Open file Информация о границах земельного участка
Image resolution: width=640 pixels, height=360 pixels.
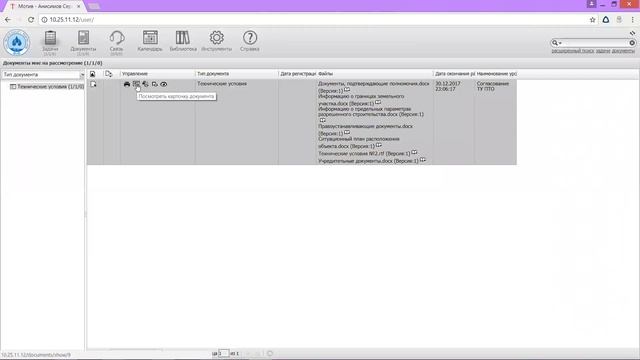(x=361, y=100)
